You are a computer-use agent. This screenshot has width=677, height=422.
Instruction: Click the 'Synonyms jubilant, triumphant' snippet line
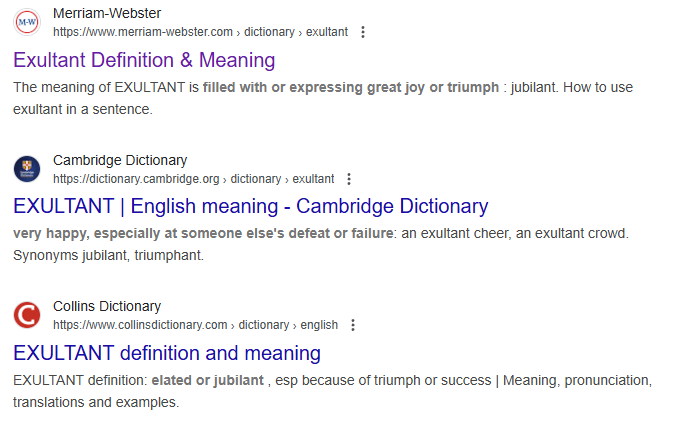click(x=108, y=255)
